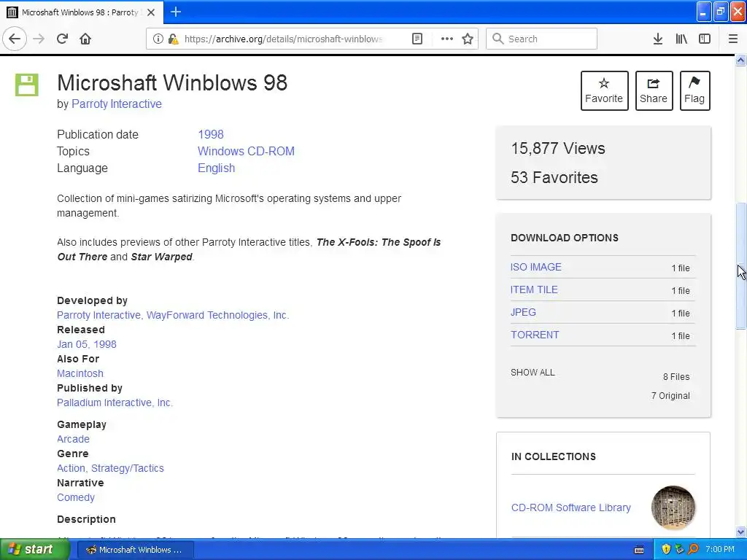
Task: Select the Microshaft Winblows taskbar button
Action: click(135, 550)
